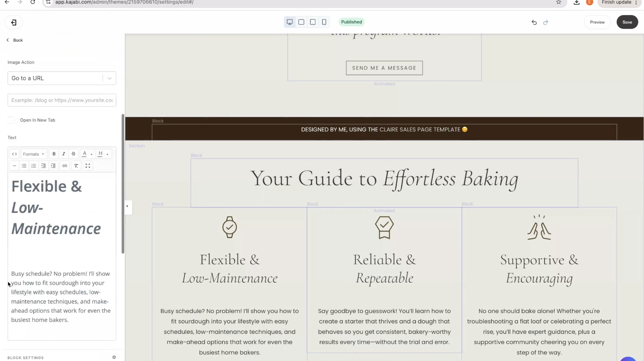Apply italic formatting

coord(64,154)
